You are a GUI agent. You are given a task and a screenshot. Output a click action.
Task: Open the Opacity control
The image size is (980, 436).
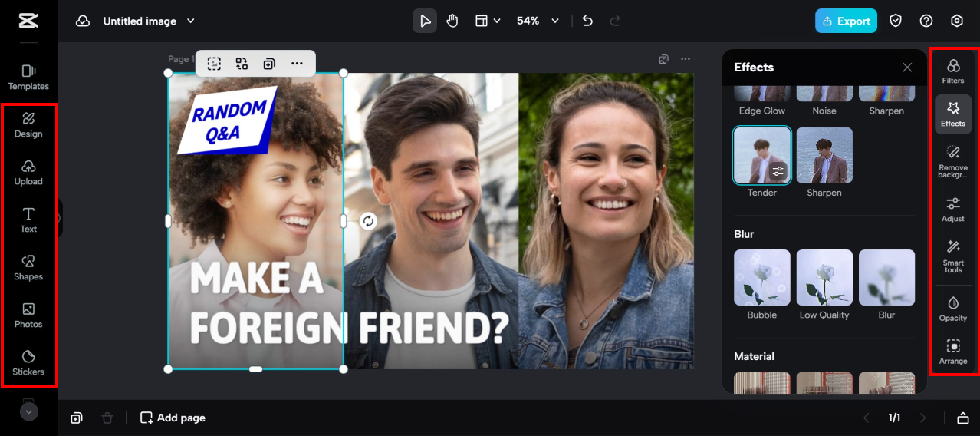point(953,309)
